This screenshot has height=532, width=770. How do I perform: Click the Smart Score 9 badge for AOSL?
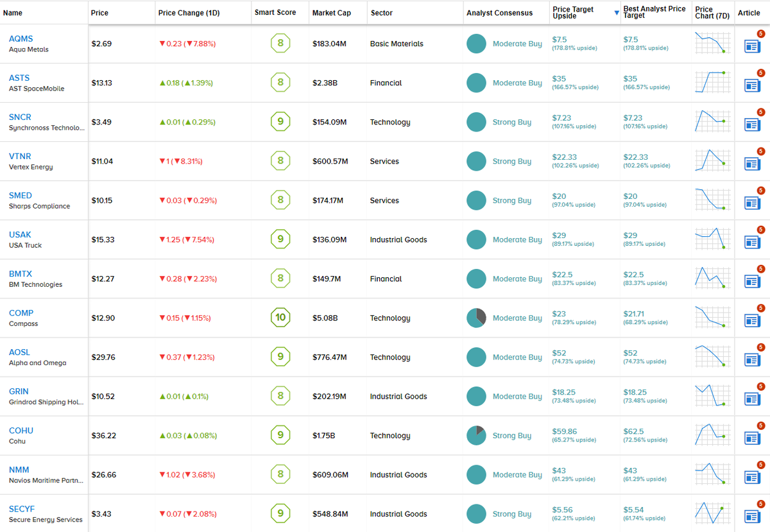[280, 357]
